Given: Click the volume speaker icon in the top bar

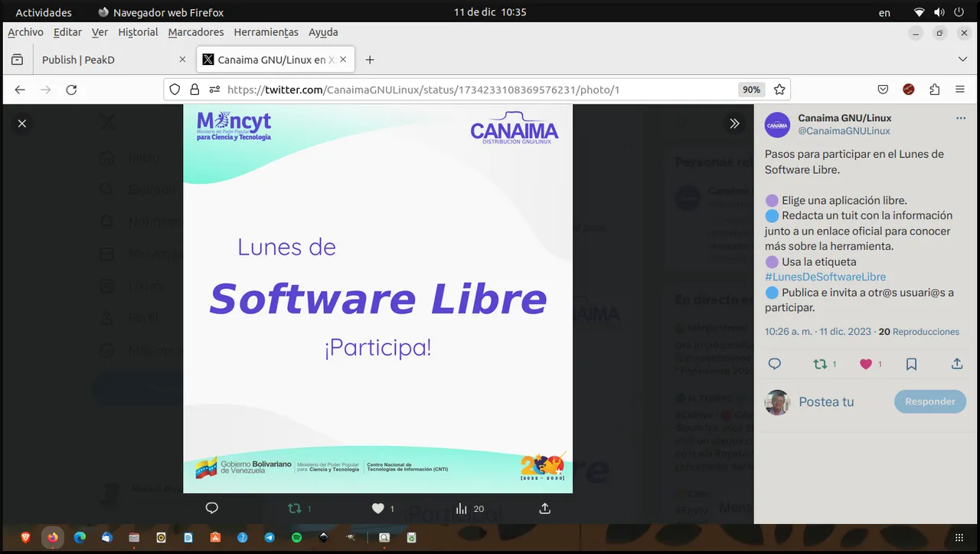Looking at the screenshot, I should tap(939, 12).
